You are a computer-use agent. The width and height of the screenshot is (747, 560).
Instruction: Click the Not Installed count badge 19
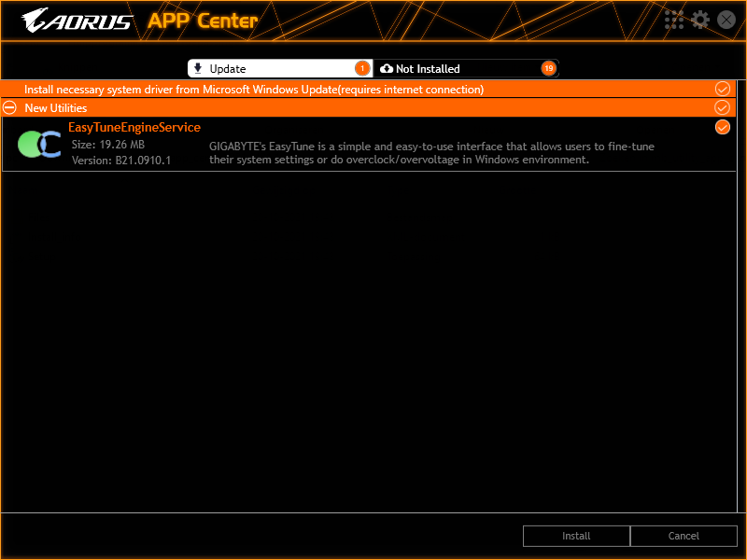pos(548,68)
